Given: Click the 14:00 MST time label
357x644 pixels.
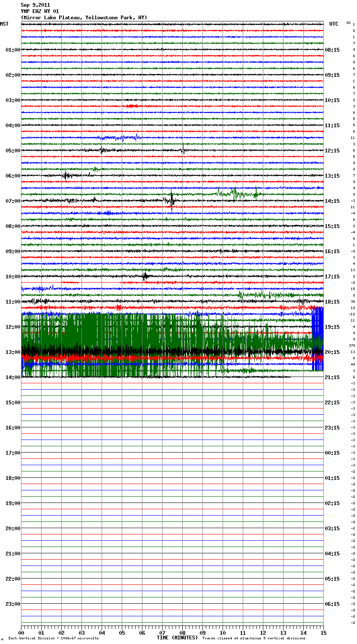Looking at the screenshot, I should (13, 377).
